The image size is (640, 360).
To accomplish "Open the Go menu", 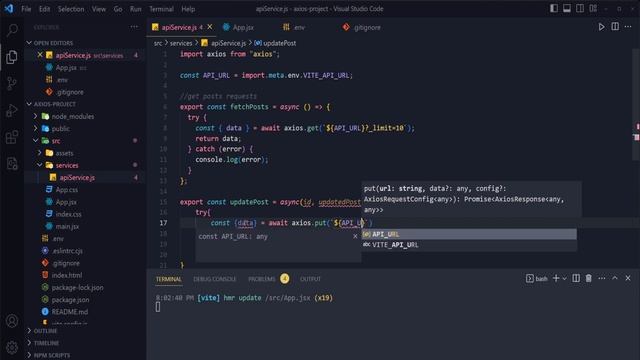I will 118,9.
